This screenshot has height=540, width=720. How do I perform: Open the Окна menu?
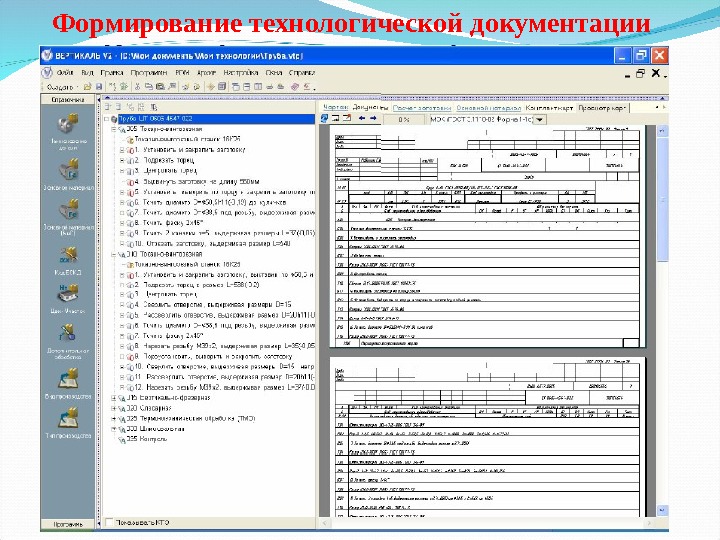274,73
